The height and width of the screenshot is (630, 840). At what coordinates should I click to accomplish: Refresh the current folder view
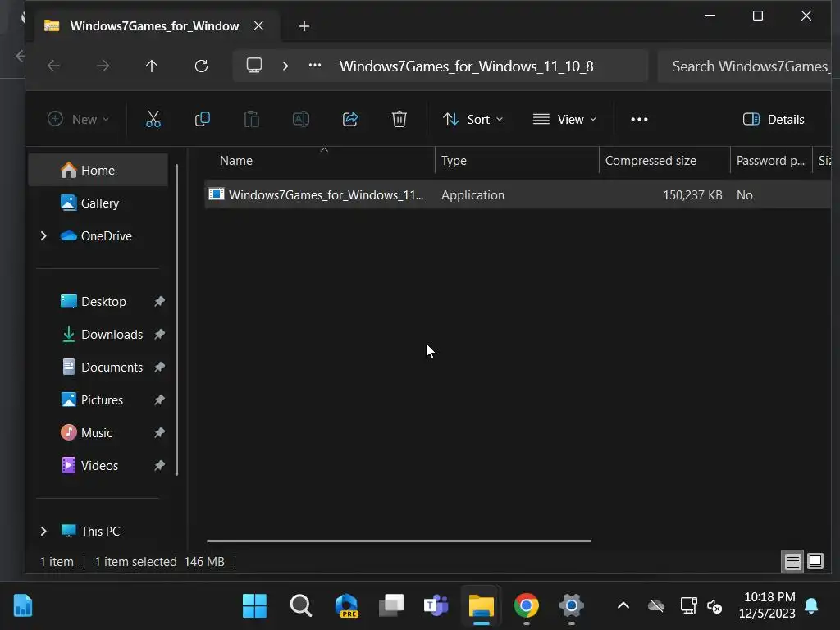click(202, 66)
